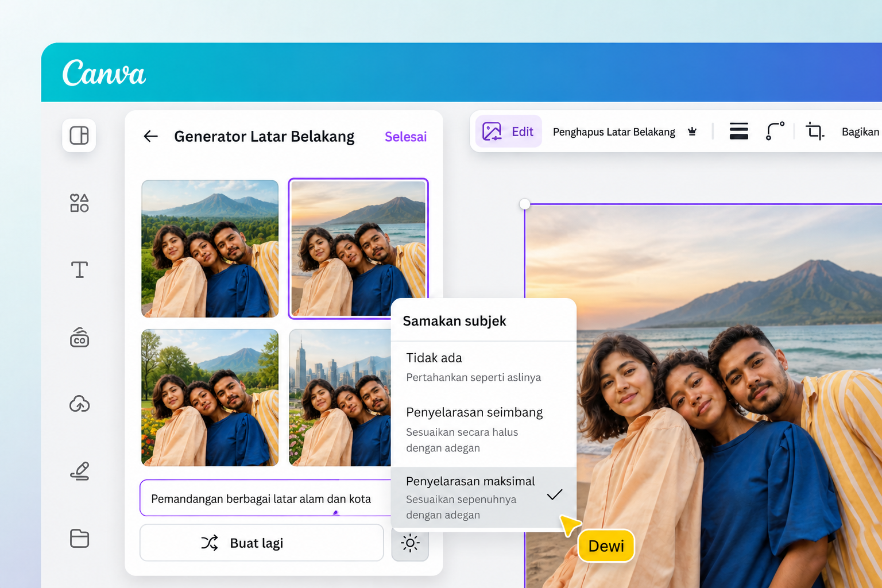
Task: Click the Bagikan button
Action: coord(860,132)
